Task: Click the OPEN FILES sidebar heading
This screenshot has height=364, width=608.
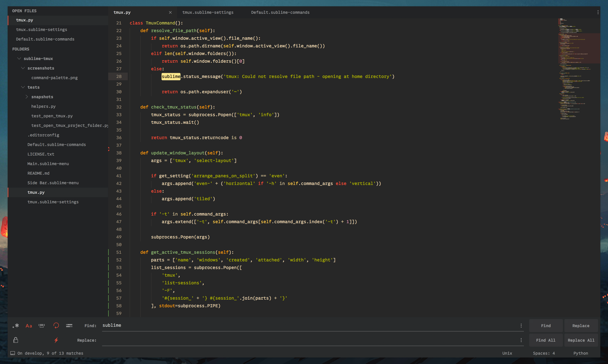Action: [24, 11]
